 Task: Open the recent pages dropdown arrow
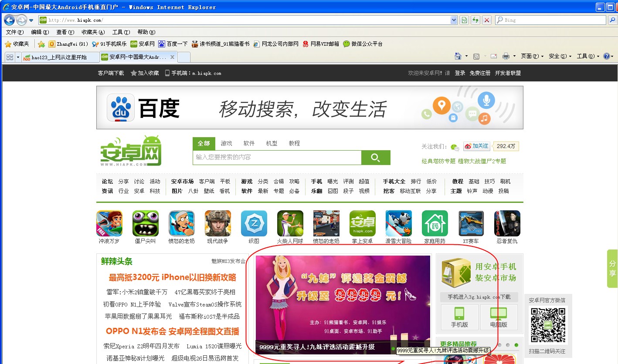point(31,20)
